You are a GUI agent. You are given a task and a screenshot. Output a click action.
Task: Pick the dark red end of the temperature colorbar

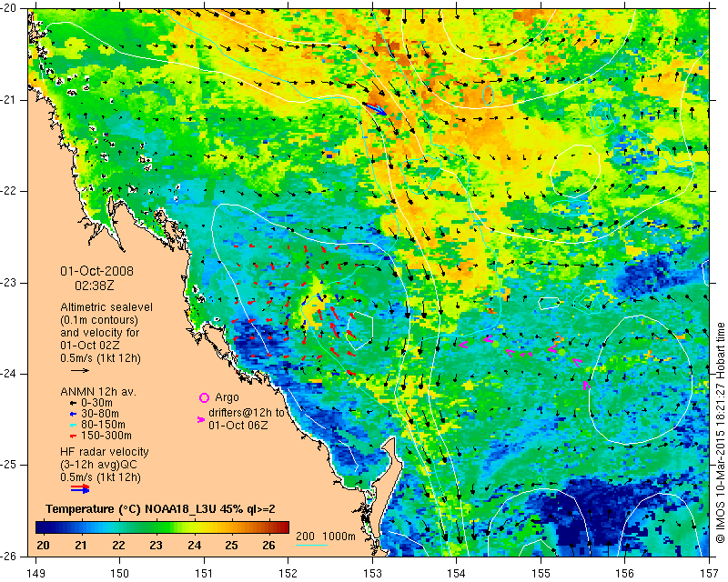click(x=282, y=527)
